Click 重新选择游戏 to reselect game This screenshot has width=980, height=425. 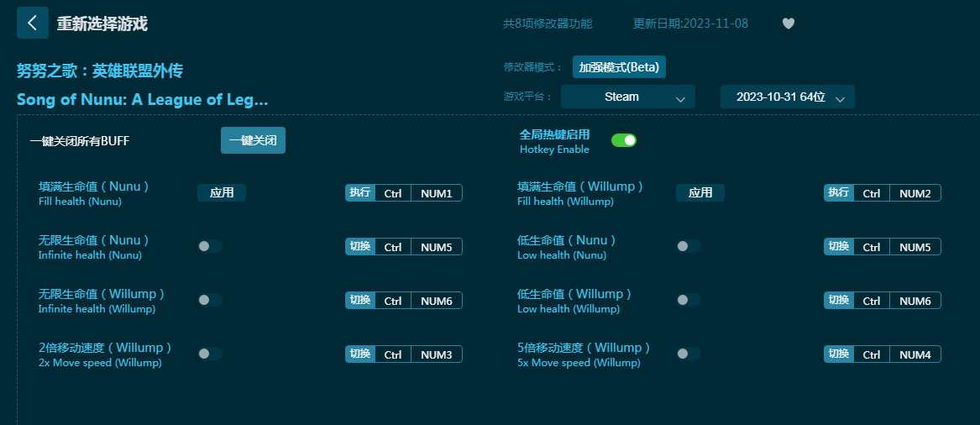click(102, 24)
